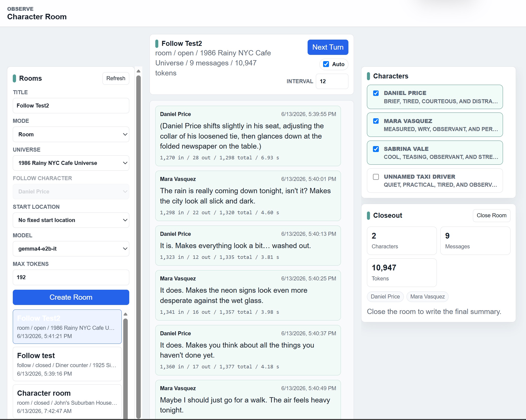The height and width of the screenshot is (420, 526).
Task: Expand the Model dropdown showing gemma4-e2b-it
Action: click(x=71, y=249)
